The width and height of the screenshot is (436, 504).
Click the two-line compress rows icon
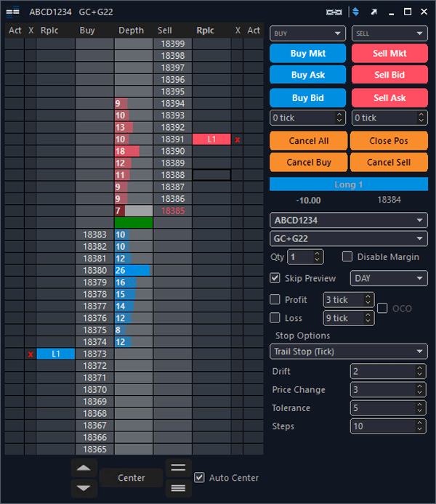tap(178, 468)
